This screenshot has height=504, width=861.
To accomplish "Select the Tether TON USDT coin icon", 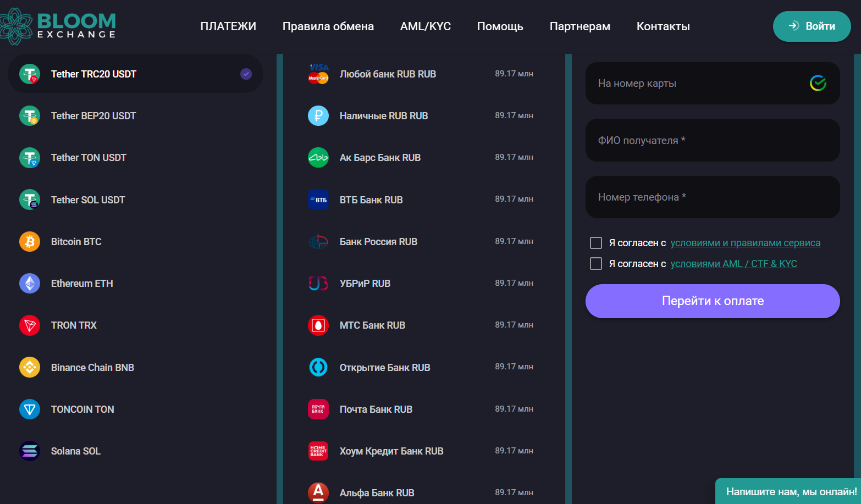I will [30, 158].
